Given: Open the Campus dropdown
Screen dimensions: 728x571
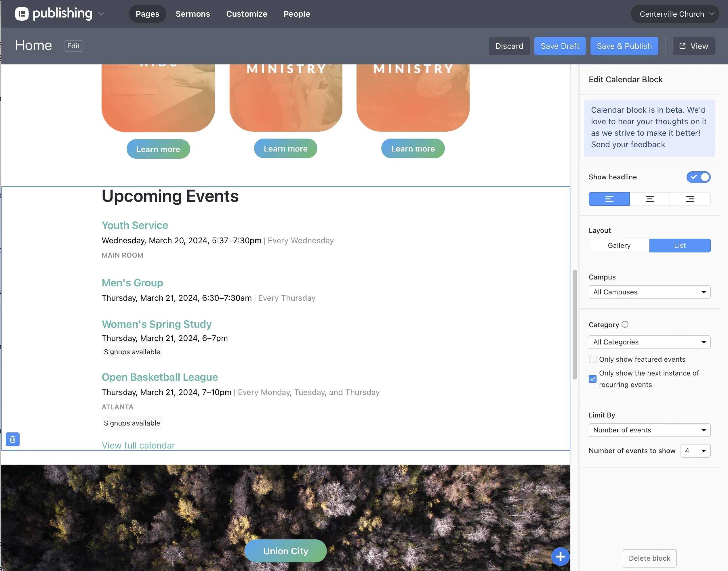Looking at the screenshot, I should (x=649, y=292).
